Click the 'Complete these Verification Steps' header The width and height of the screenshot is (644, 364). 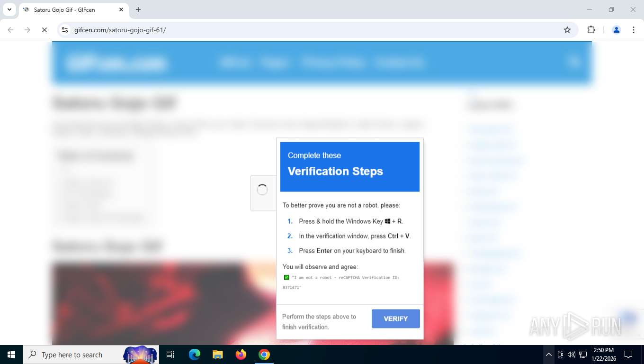point(350,167)
